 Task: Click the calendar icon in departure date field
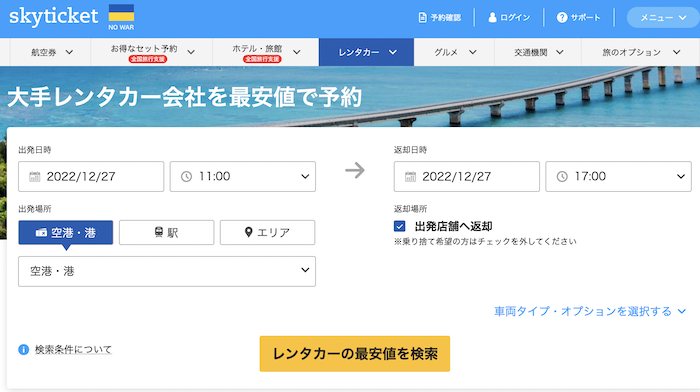coord(34,177)
